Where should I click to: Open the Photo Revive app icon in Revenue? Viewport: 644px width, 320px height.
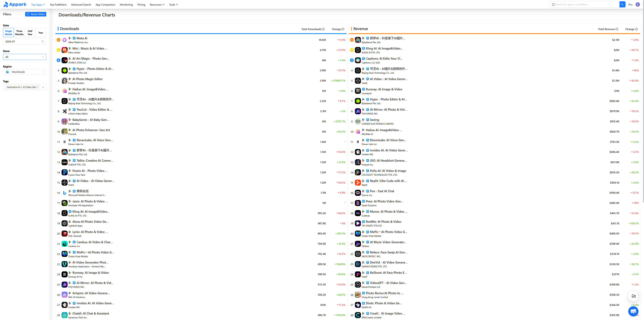pyautogui.click(x=358, y=295)
